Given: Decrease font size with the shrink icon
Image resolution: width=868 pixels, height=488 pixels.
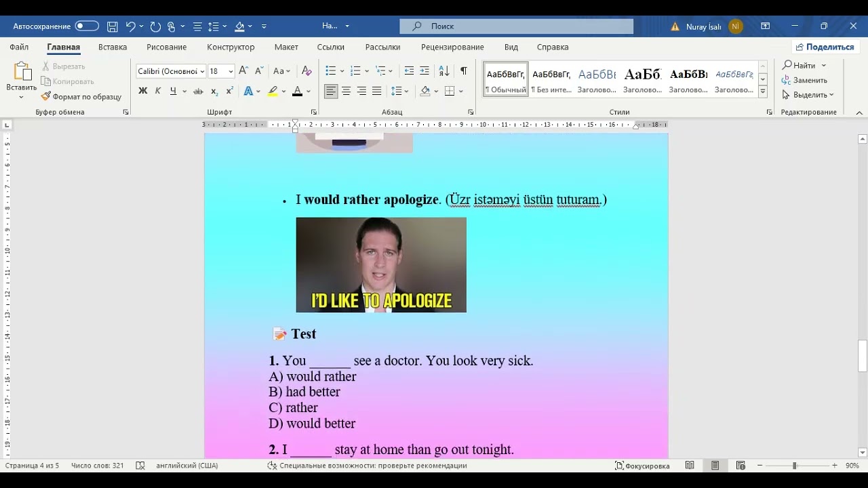Looking at the screenshot, I should [x=258, y=71].
